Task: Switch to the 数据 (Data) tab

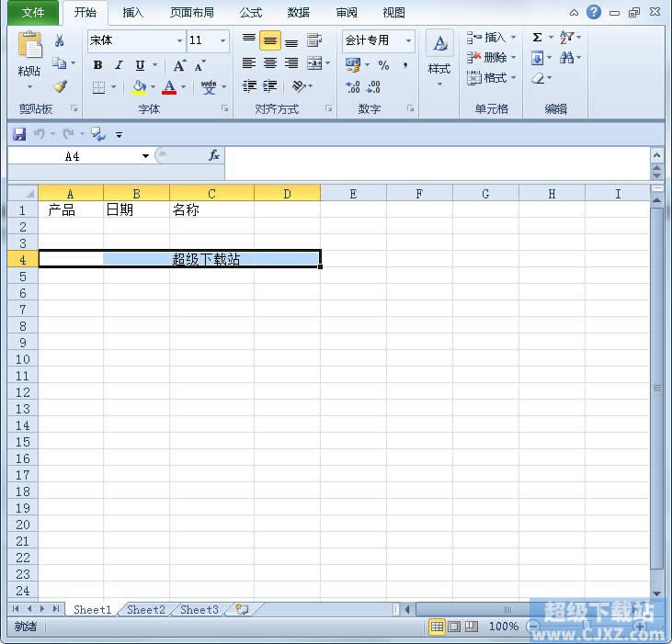Action: click(298, 13)
